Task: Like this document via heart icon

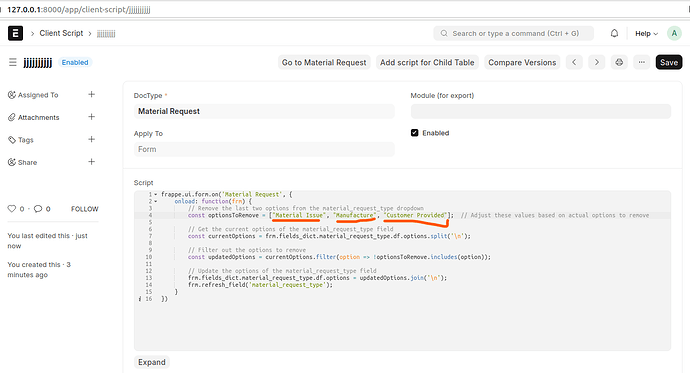Action: click(11, 209)
